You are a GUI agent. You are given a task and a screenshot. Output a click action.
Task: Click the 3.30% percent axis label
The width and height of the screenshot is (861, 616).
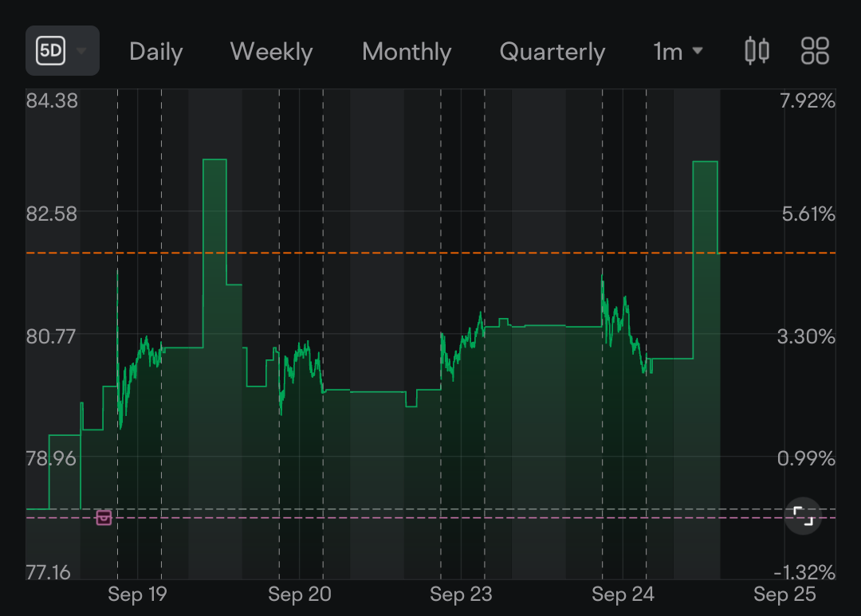[806, 336]
